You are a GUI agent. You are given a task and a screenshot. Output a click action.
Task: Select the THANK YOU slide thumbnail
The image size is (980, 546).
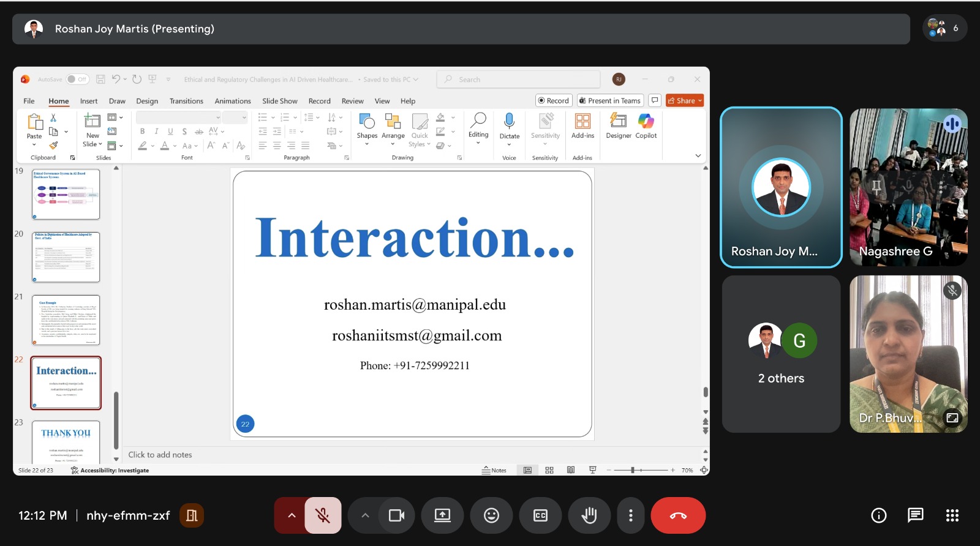[66, 442]
